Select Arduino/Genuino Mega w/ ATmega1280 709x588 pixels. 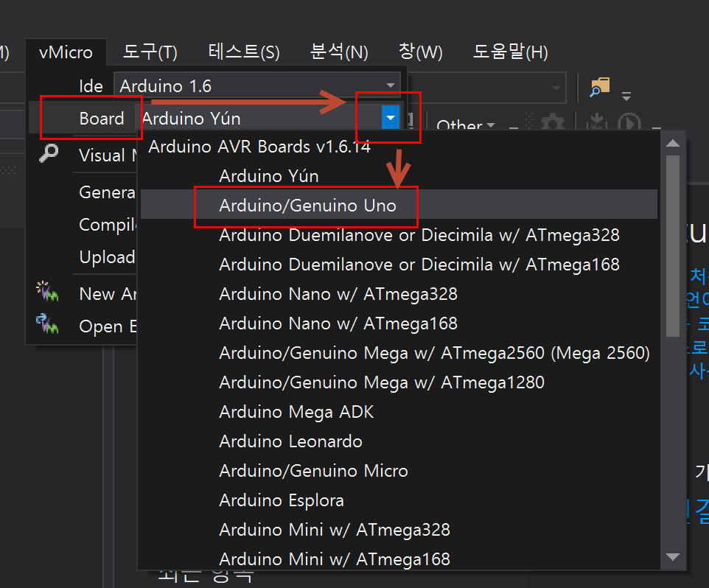(399, 382)
